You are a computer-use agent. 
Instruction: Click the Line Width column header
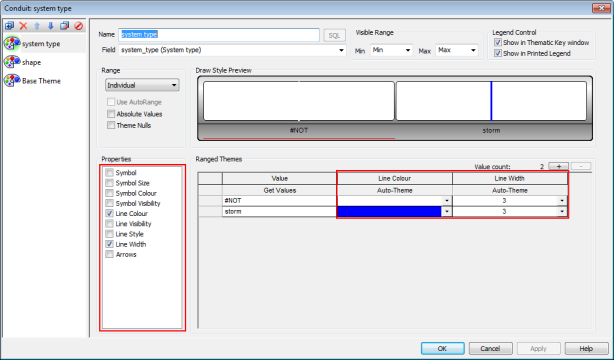(x=510, y=179)
